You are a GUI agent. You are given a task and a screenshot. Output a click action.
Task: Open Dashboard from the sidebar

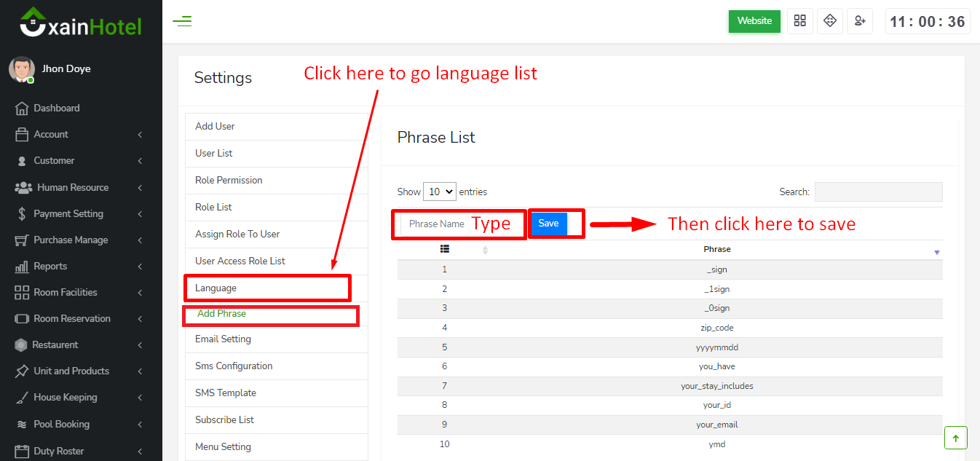point(57,108)
